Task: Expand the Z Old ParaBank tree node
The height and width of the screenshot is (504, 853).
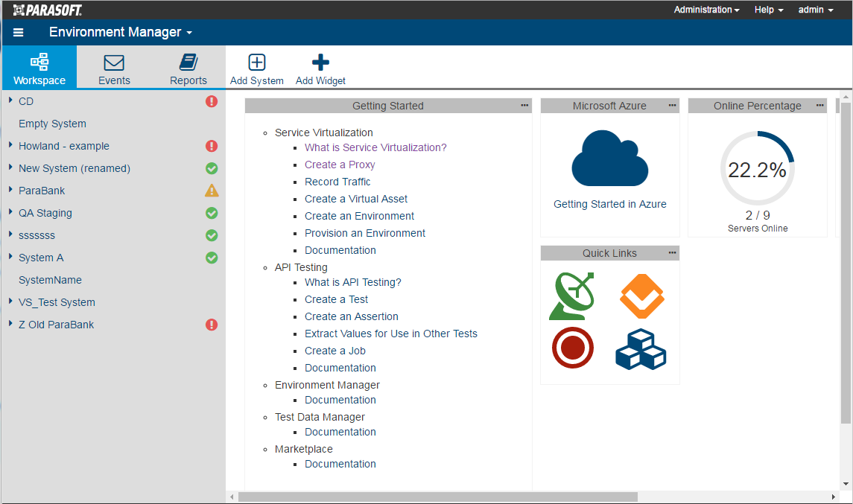Action: (10, 324)
